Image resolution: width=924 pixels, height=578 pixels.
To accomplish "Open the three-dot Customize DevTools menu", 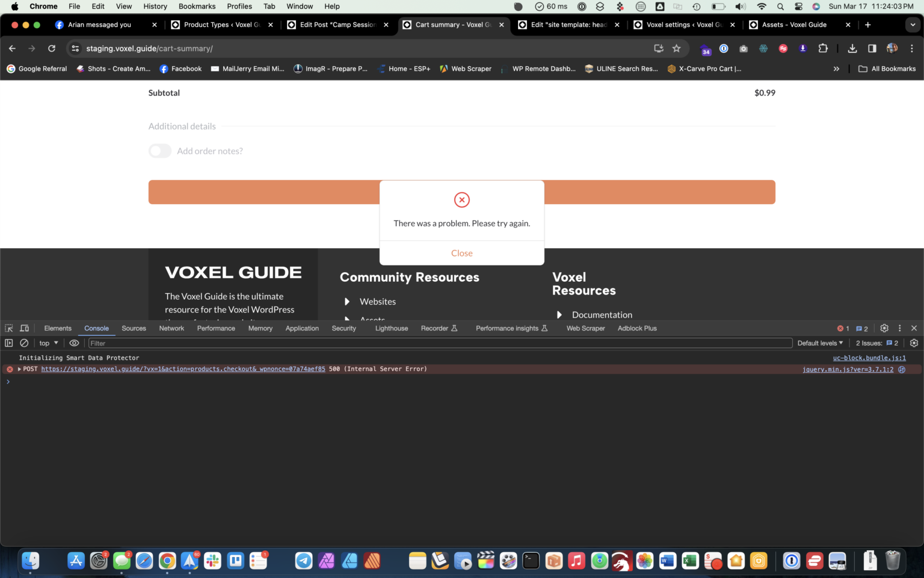I will click(x=899, y=328).
